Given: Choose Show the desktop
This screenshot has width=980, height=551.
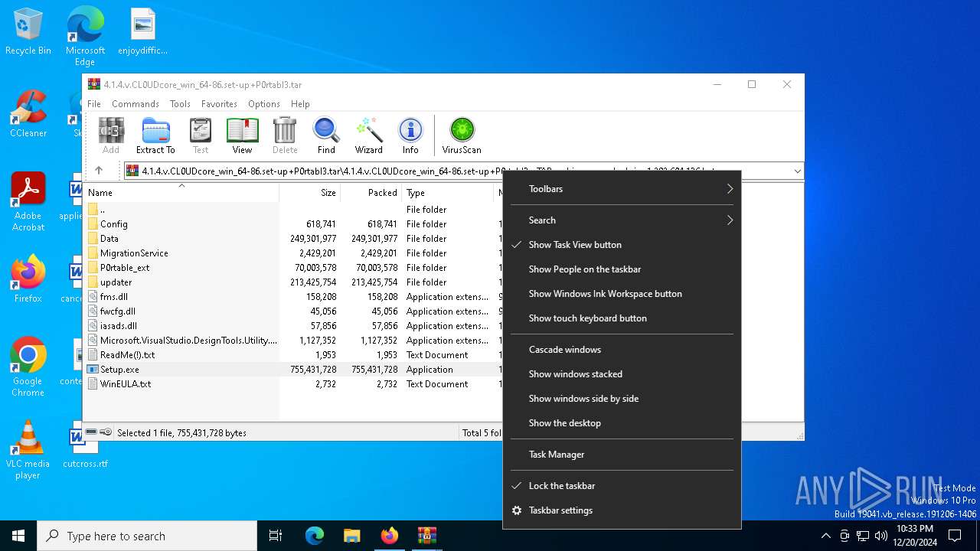Looking at the screenshot, I should (622, 423).
